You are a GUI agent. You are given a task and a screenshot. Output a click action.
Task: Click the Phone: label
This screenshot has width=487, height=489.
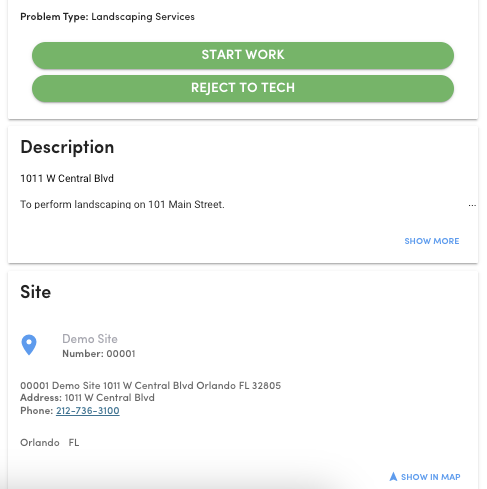click(x=37, y=410)
